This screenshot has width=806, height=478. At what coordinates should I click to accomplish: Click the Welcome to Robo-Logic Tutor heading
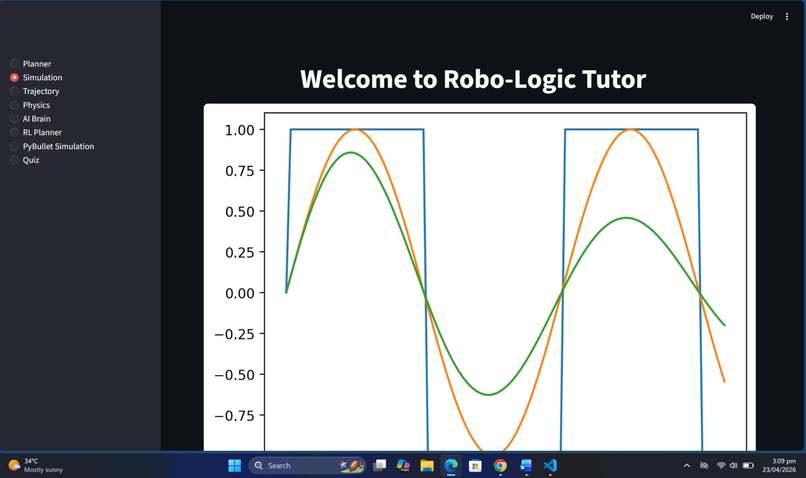point(473,79)
